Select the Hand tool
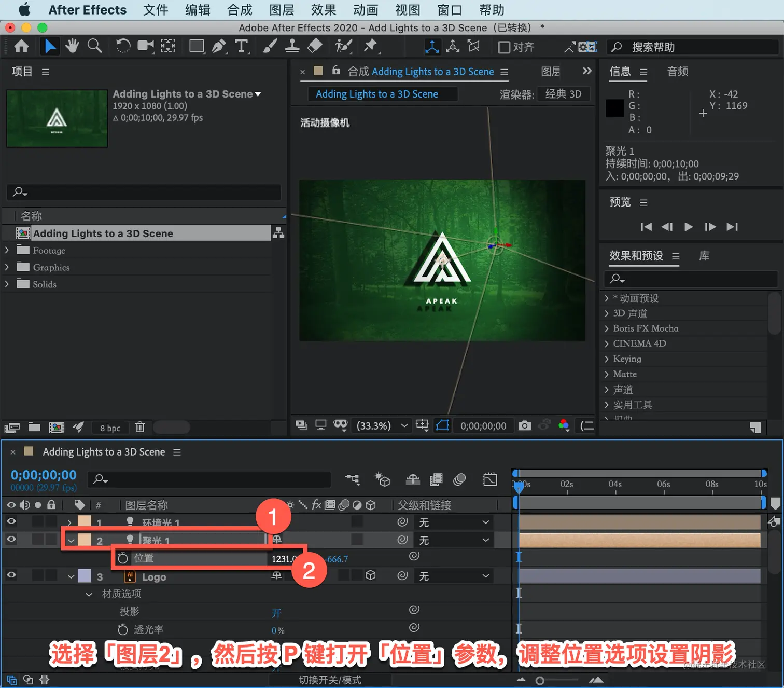The width and height of the screenshot is (784, 688). pos(72,47)
